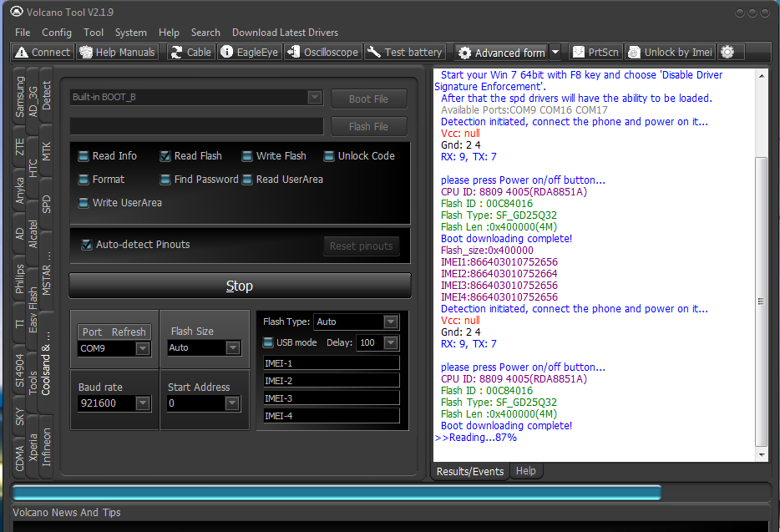Viewport: 780px width, 532px height.
Task: Open Unlock by Imei tool
Action: click(670, 53)
